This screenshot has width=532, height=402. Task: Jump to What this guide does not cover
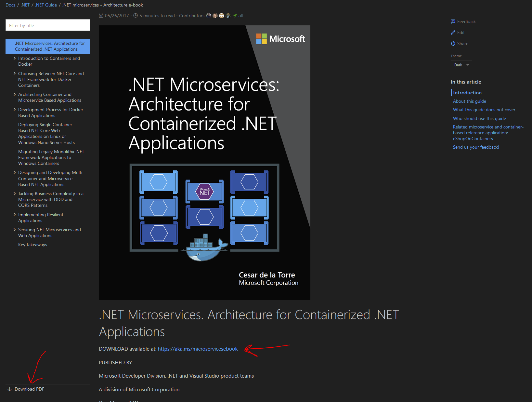point(484,110)
